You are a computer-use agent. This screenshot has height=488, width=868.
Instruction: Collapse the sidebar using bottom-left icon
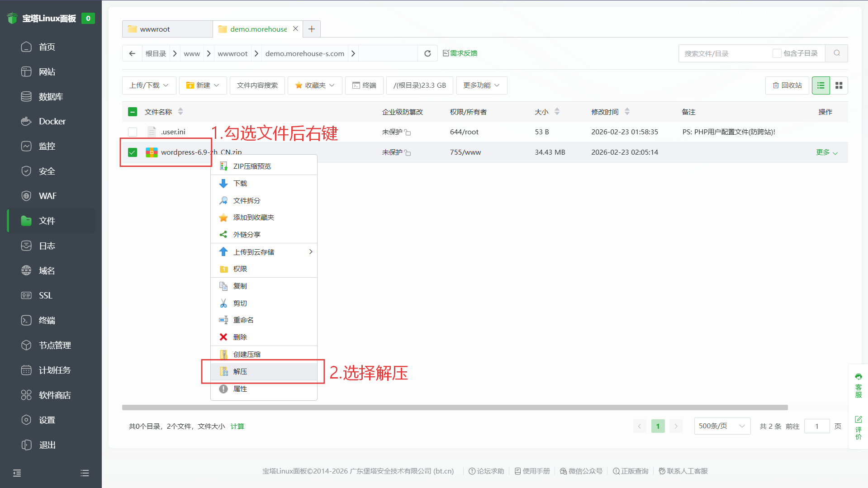point(17,473)
